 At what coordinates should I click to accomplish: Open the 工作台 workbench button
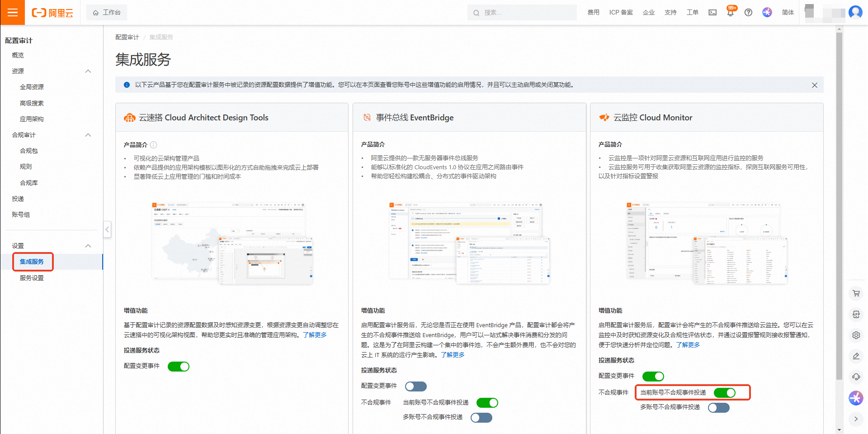click(107, 13)
